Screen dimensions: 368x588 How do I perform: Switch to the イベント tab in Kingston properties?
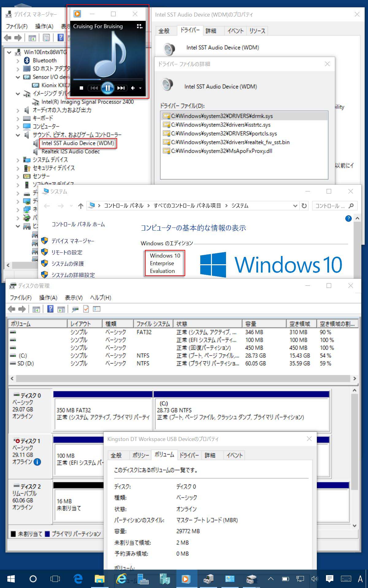click(234, 455)
